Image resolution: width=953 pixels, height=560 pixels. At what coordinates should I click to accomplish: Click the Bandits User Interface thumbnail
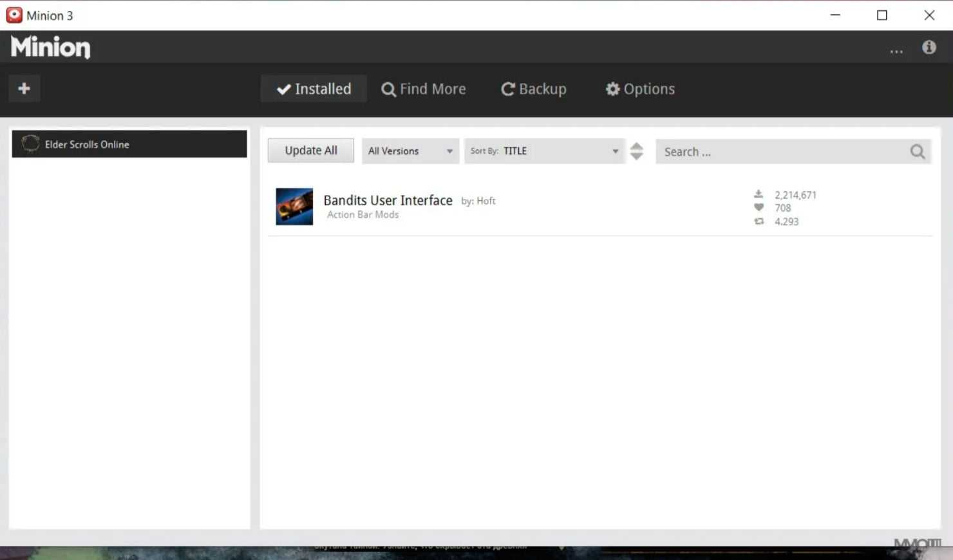tap(294, 206)
